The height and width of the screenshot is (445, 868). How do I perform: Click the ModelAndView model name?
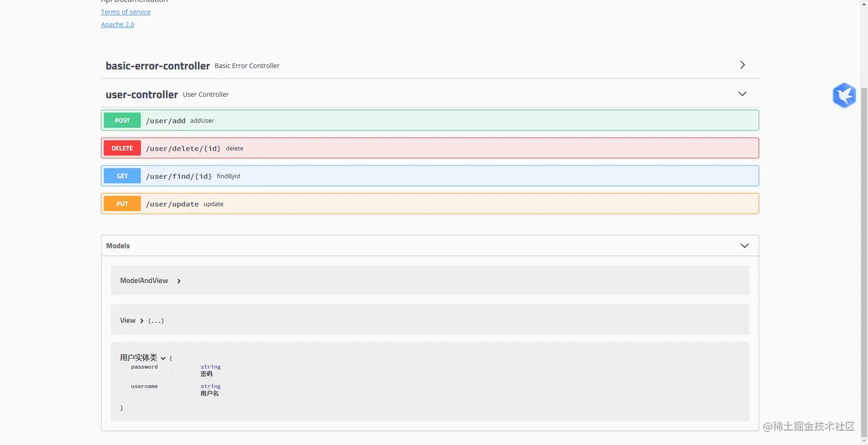pyautogui.click(x=144, y=280)
